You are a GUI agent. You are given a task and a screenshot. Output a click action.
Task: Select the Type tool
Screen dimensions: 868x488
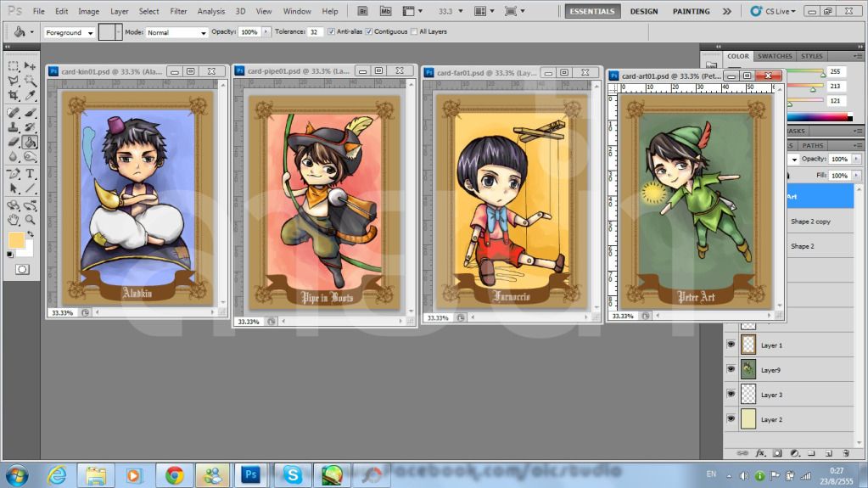[x=30, y=173]
